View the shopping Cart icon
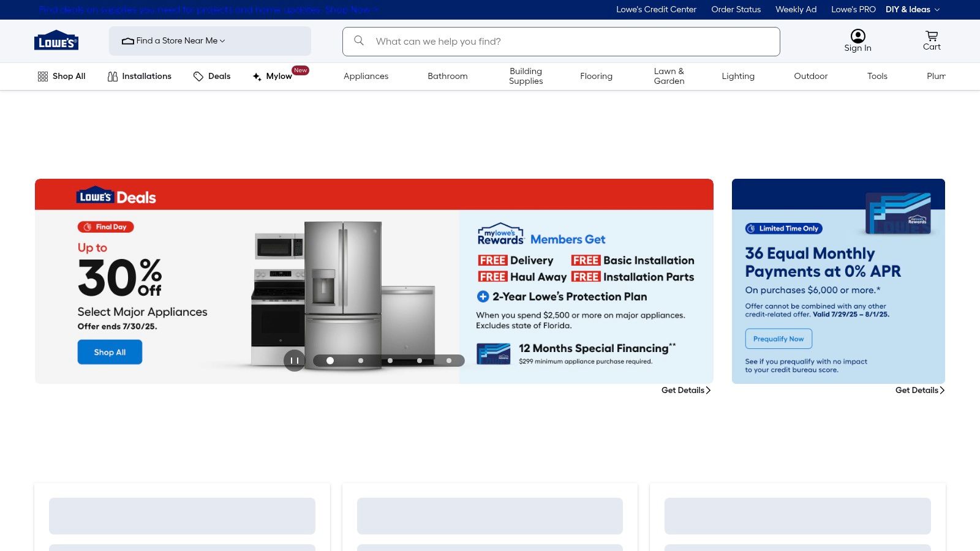The width and height of the screenshot is (980, 551). coord(931,36)
